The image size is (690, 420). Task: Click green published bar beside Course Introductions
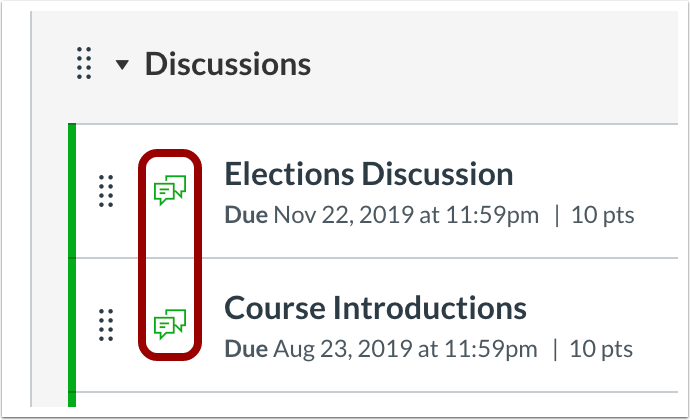click(x=72, y=325)
